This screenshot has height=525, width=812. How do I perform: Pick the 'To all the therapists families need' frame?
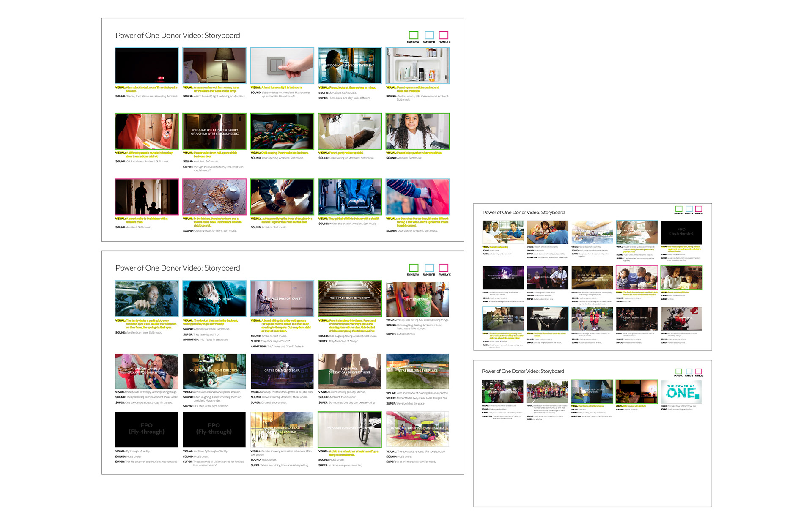point(417,429)
